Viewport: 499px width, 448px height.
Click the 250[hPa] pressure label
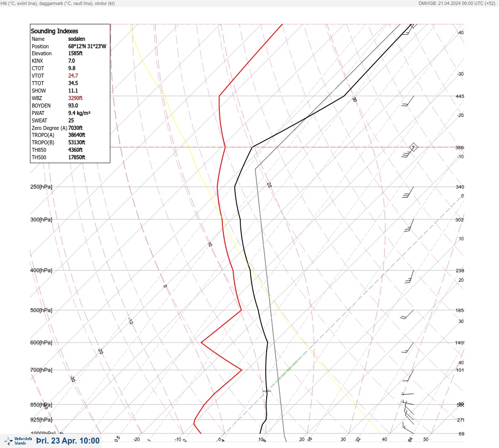[x=41, y=187]
